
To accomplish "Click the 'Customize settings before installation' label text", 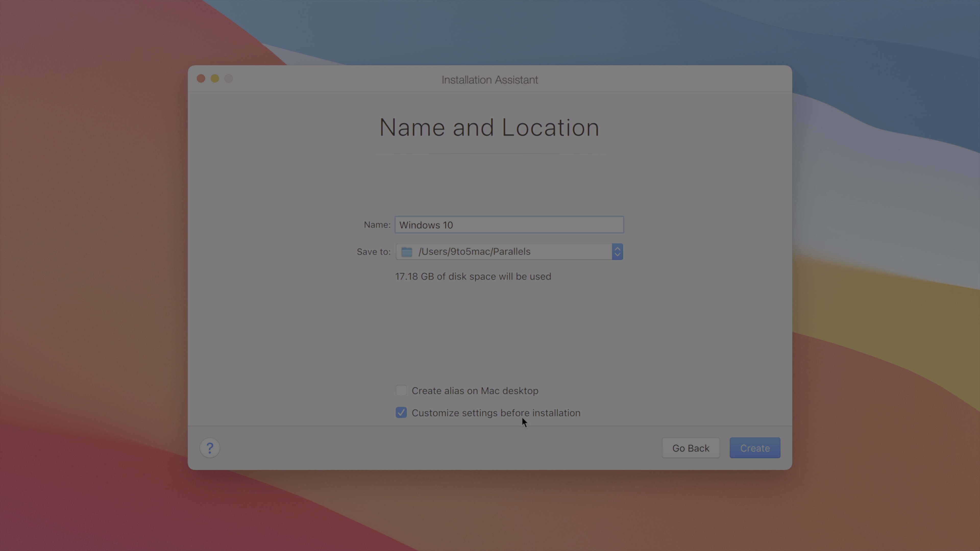I will [x=496, y=413].
